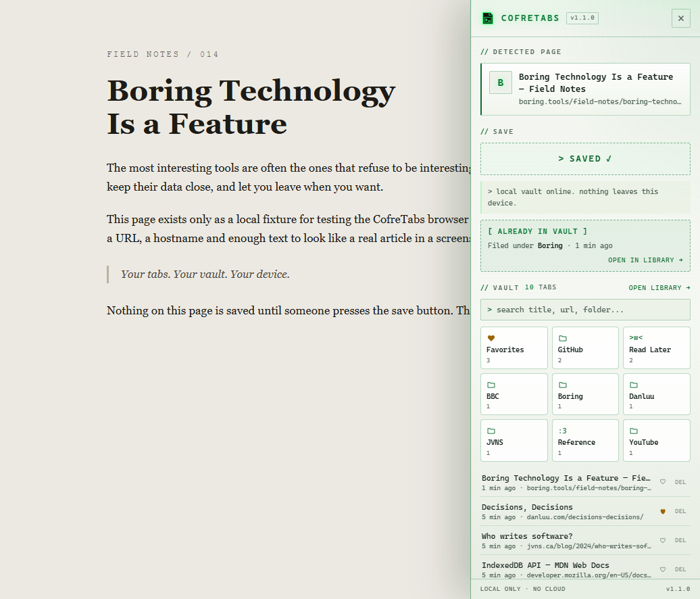Close the CofreTabs panel
Viewport: 700px width, 599px height.
coord(681,18)
